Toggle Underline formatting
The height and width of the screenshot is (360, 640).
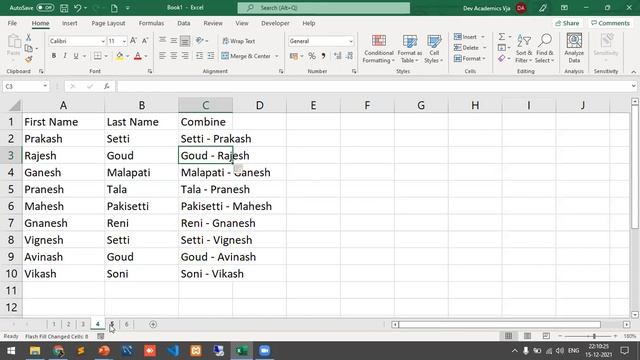point(76,56)
